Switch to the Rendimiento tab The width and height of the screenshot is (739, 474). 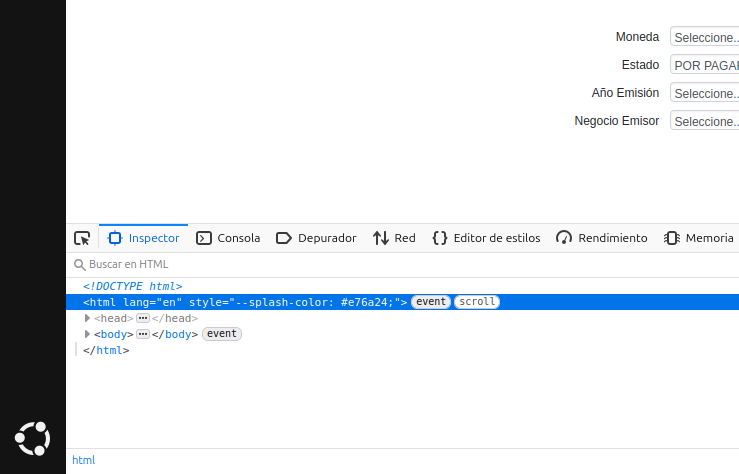point(602,238)
